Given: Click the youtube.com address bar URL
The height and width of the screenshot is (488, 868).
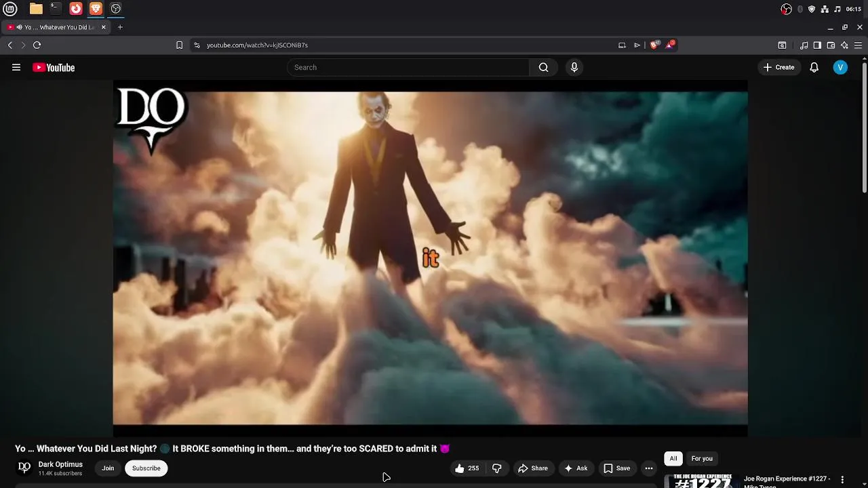Looking at the screenshot, I should (x=257, y=45).
